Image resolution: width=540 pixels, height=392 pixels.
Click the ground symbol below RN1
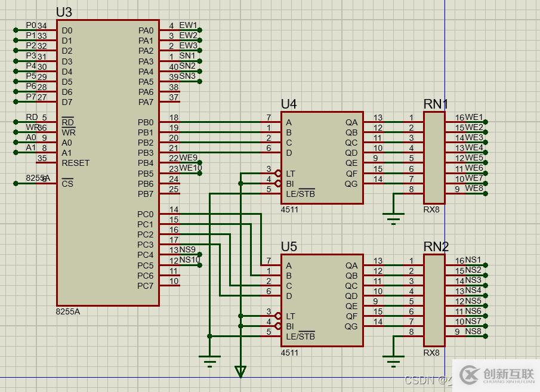393,218
